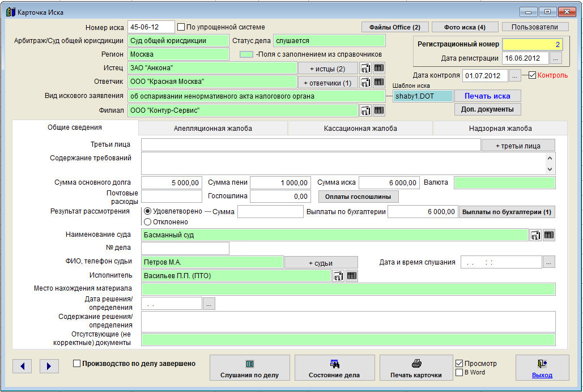Image resolution: width=583 pixels, height=392 pixels.
Task: Click into the № дела input field
Action: point(185,248)
